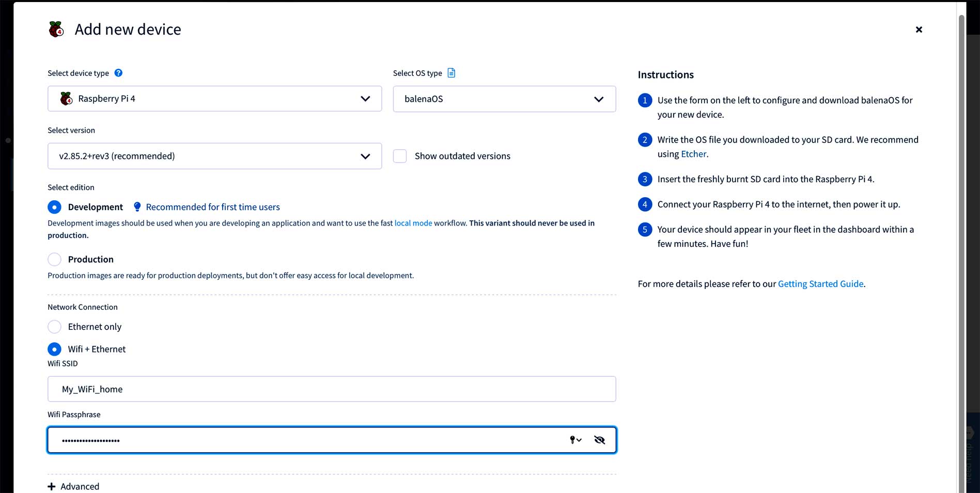Toggle passphrase visibility eye icon
This screenshot has height=493, width=980.
point(599,440)
